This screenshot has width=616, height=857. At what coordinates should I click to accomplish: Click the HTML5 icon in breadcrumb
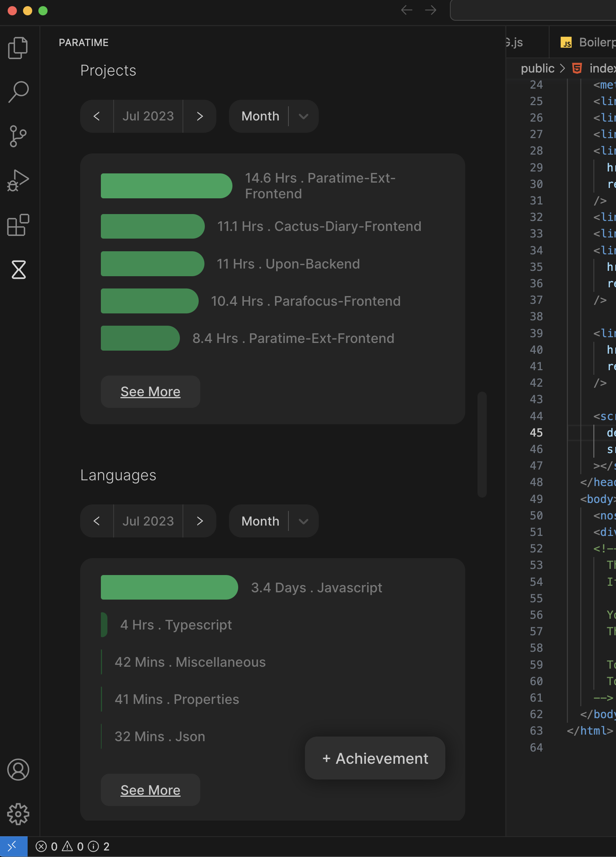point(577,68)
